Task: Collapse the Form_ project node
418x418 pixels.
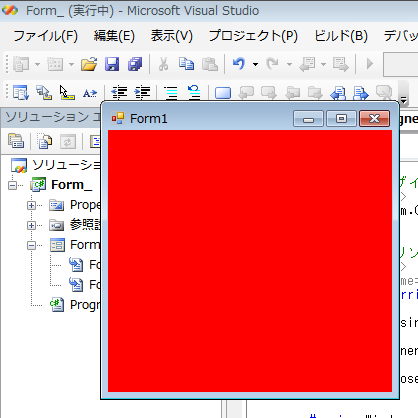Action: coord(12,185)
